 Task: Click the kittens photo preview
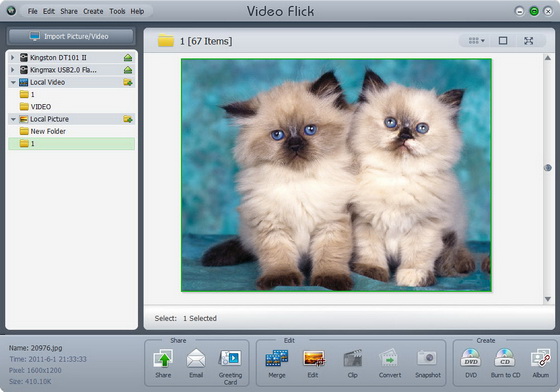336,175
